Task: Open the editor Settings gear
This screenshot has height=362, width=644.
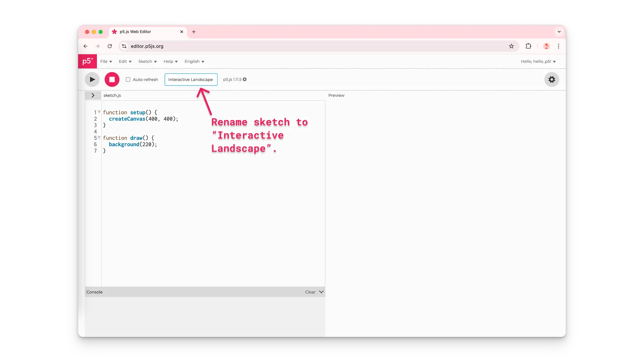Action: (x=551, y=79)
